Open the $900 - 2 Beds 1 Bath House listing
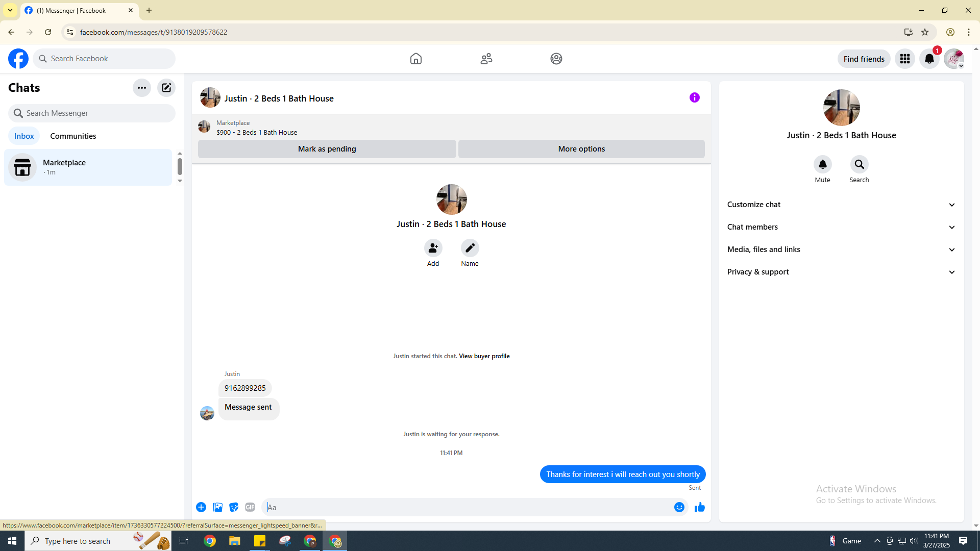The width and height of the screenshot is (980, 551). tap(257, 132)
